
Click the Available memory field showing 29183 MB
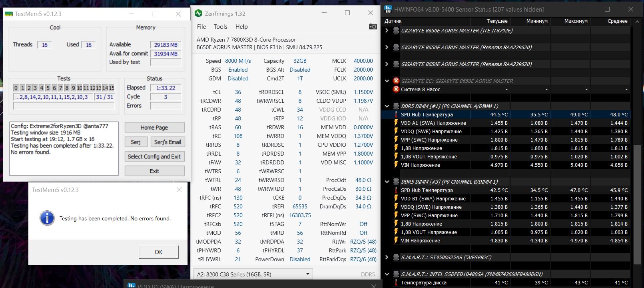point(165,45)
